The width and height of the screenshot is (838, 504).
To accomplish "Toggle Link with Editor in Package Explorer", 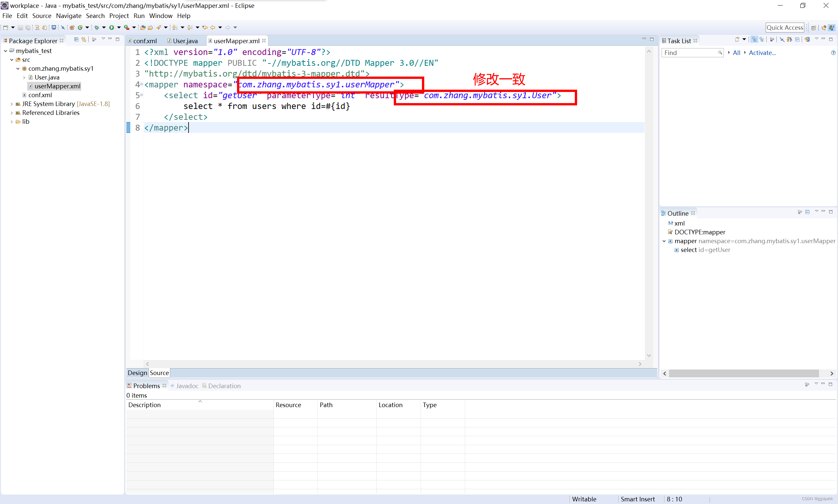I will [x=84, y=40].
